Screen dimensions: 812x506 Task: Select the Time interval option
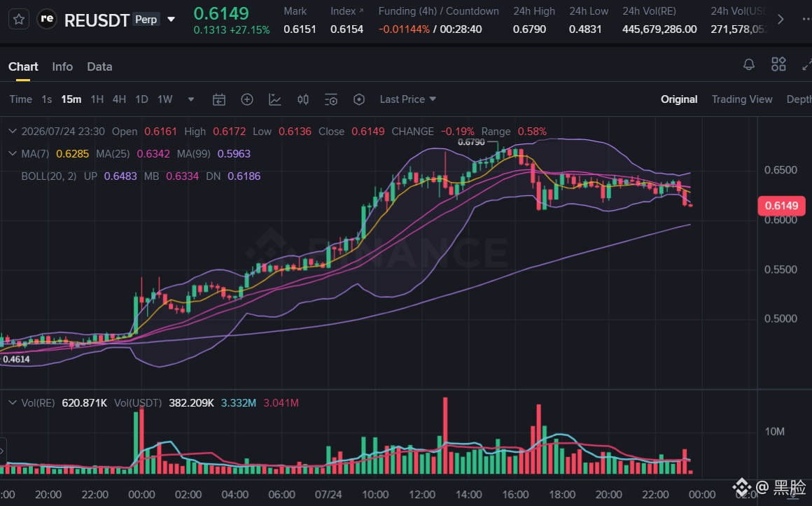[x=21, y=99]
